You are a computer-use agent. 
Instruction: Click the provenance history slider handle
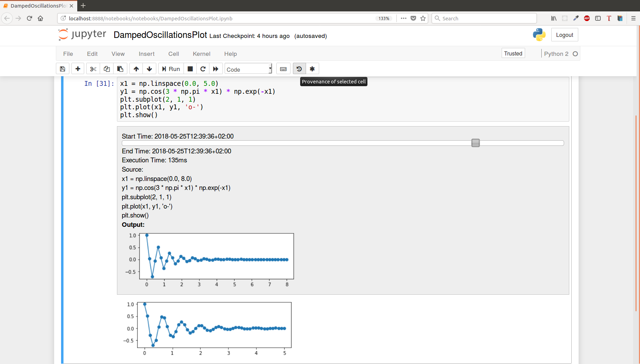pyautogui.click(x=475, y=143)
